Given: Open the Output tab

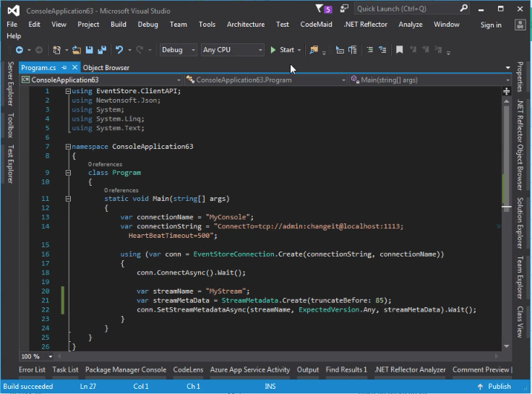Looking at the screenshot, I should pos(308,369).
